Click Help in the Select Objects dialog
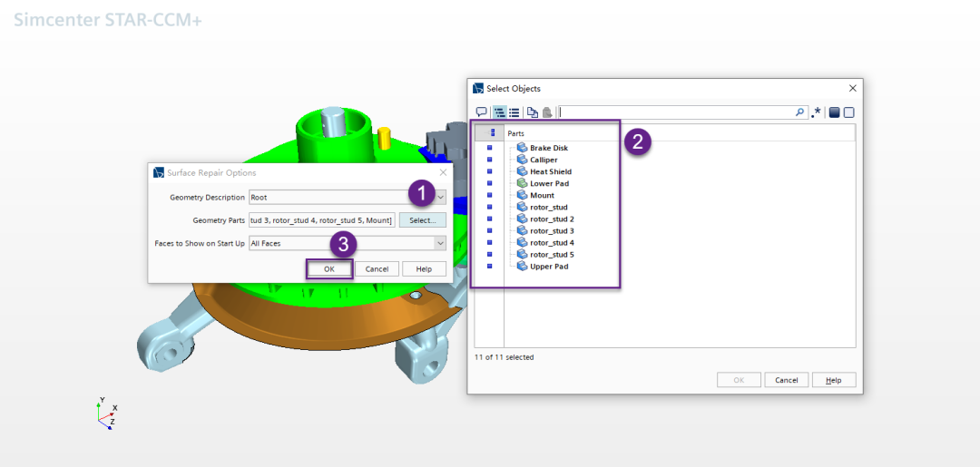This screenshot has width=980, height=467. pyautogui.click(x=833, y=380)
